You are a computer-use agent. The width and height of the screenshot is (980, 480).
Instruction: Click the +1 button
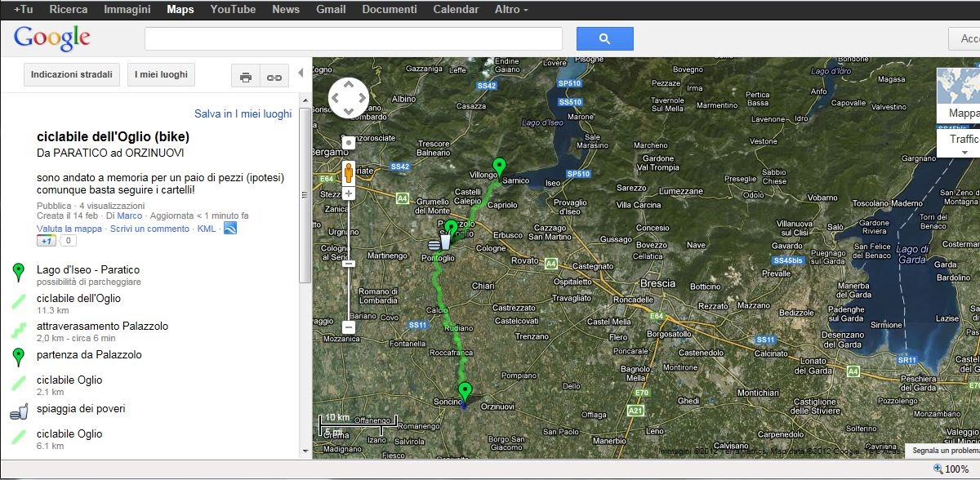pos(46,241)
